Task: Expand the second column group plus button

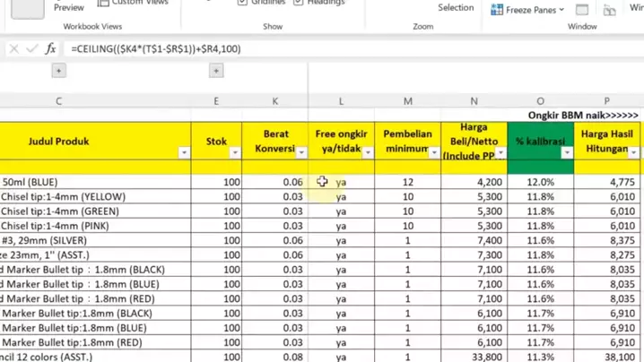Action: (216, 71)
